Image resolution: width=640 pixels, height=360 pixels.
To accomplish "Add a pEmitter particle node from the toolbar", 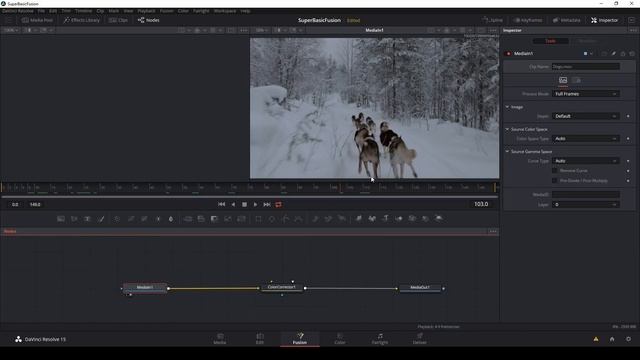I will click(315, 219).
